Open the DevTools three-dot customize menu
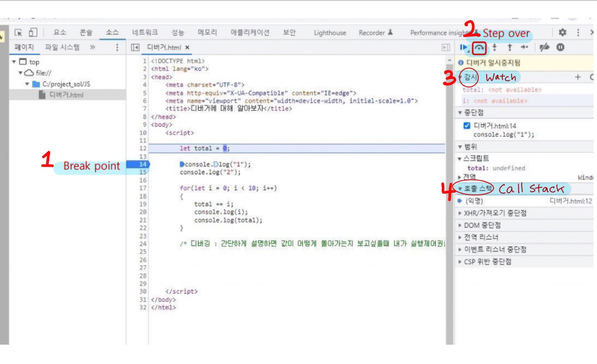 coord(578,32)
